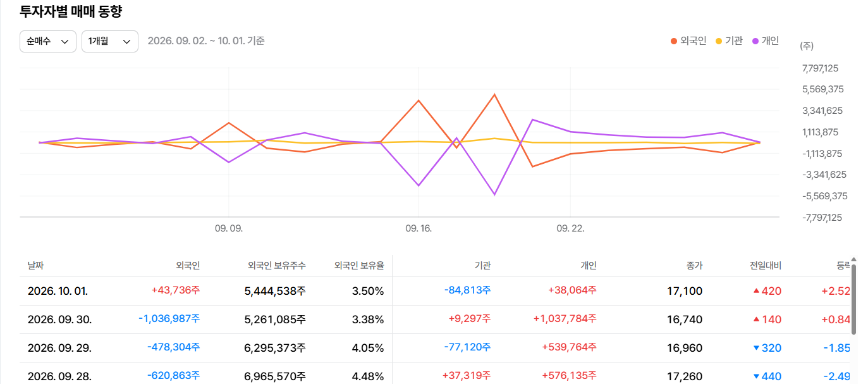Select the 2026. 09. 30. date cell
The image size is (868, 384).
[x=59, y=319]
